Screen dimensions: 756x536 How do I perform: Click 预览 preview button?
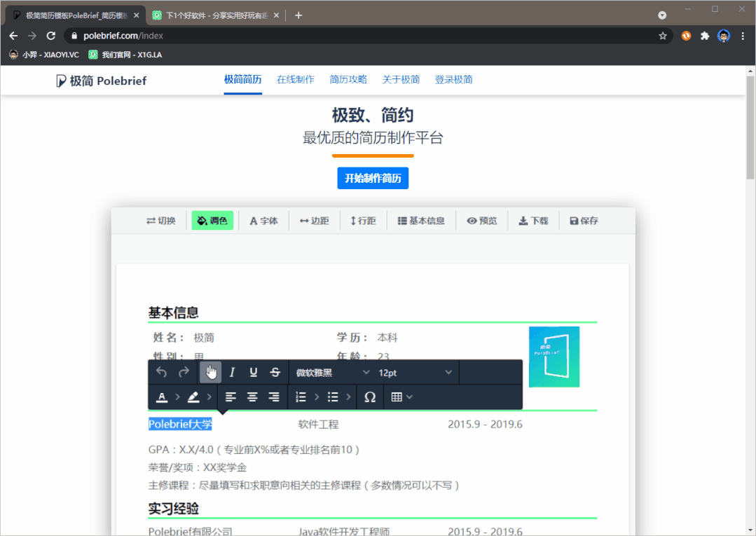tap(481, 221)
